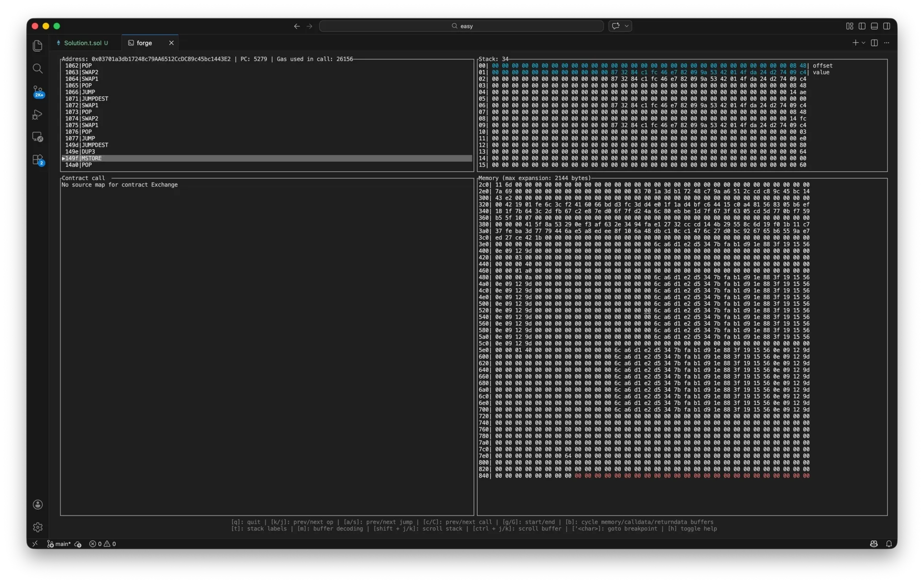Open the new terminal launch profile dropdown
This screenshot has height=584, width=924.
click(863, 43)
